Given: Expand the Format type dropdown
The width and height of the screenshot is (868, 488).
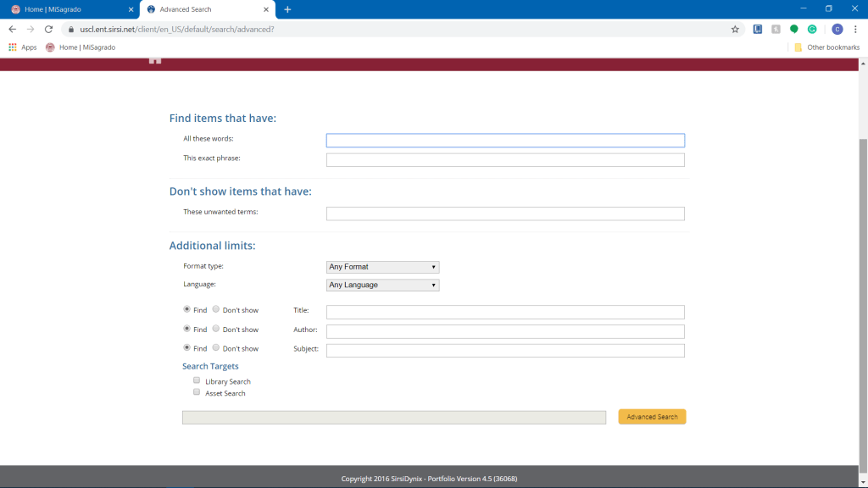Looking at the screenshot, I should pyautogui.click(x=382, y=267).
